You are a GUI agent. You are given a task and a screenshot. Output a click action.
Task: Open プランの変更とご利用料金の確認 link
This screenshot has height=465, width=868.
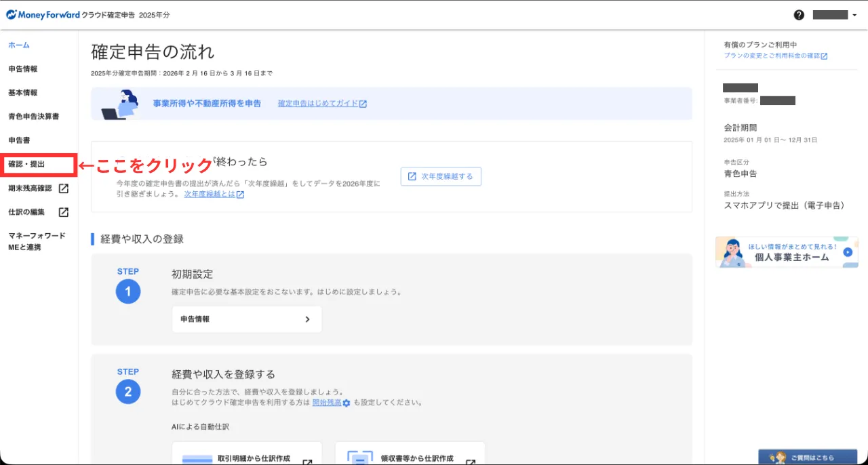pos(775,56)
